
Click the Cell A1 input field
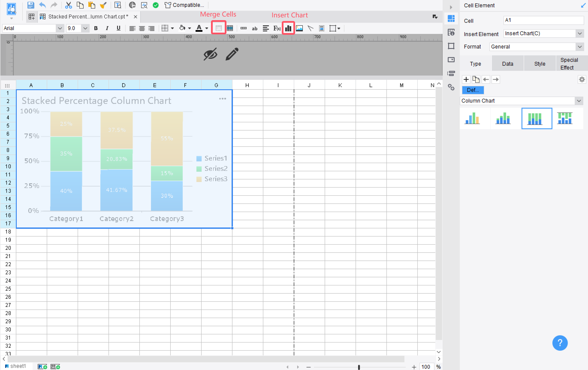tap(543, 20)
